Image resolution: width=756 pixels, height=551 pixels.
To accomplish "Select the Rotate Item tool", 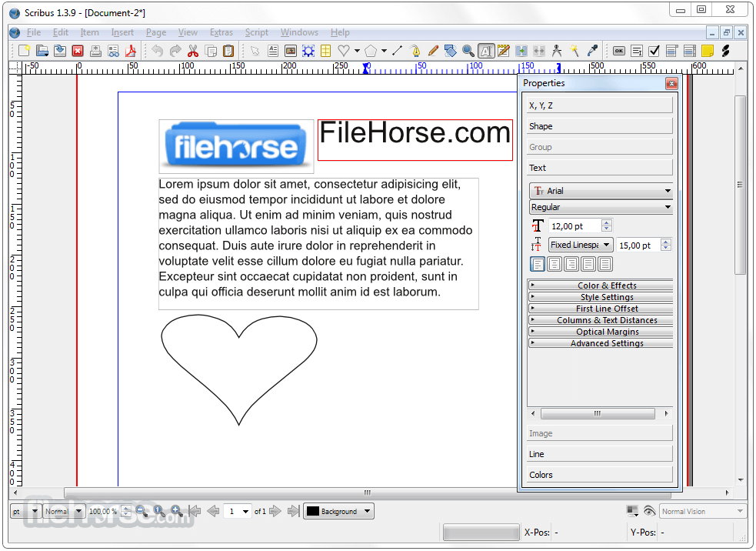I will pos(451,51).
